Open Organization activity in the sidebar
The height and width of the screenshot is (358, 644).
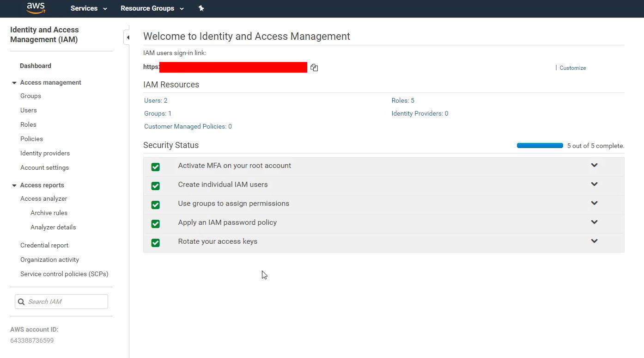pyautogui.click(x=49, y=259)
